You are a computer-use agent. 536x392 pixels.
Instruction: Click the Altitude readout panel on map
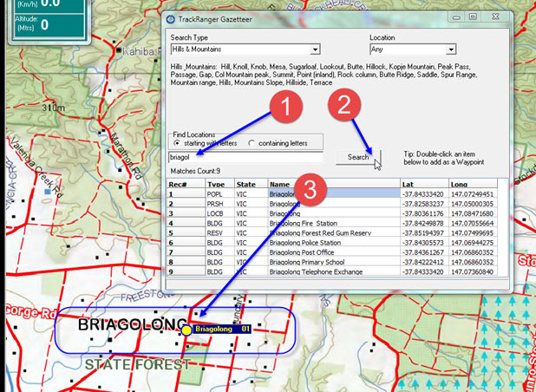tap(48, 25)
